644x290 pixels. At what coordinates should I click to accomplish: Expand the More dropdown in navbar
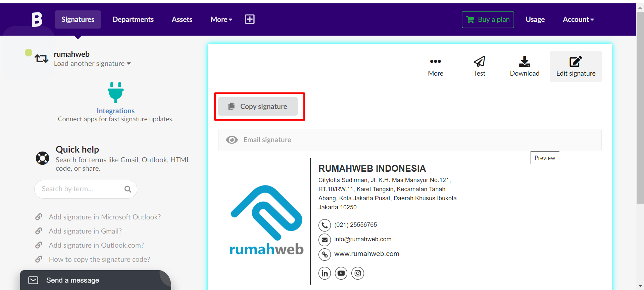tap(221, 19)
